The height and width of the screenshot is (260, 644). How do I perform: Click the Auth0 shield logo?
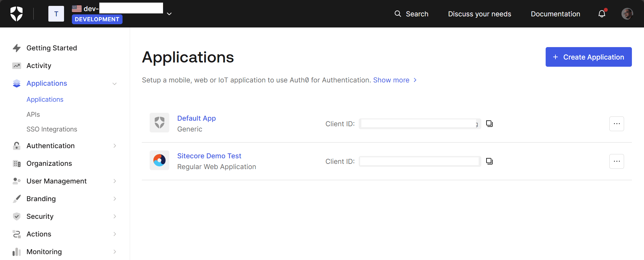(16, 14)
